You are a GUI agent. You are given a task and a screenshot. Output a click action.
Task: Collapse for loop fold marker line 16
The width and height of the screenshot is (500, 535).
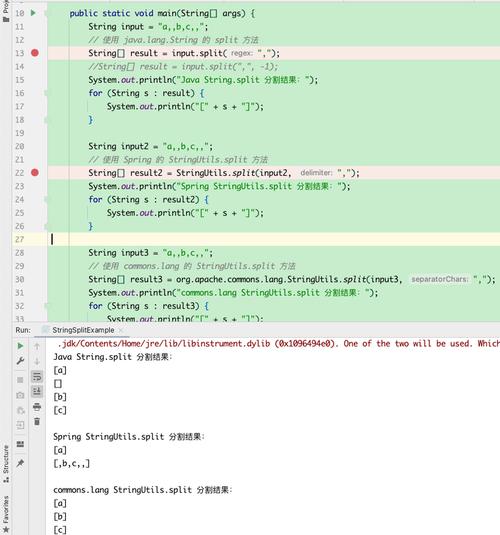coord(46,93)
